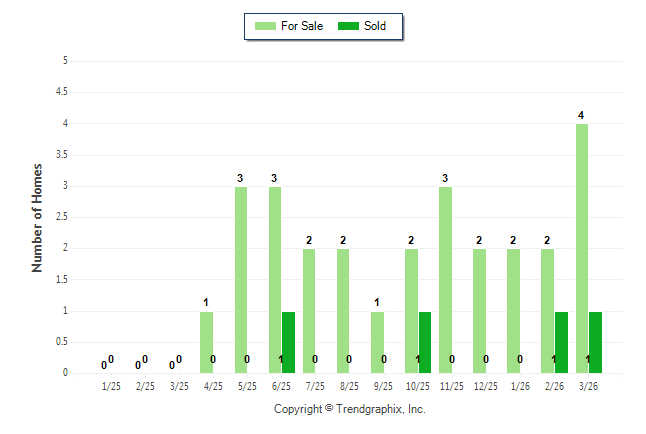Click the 10/25 Sold bar
Screen dimensions: 646x434
tap(425, 342)
